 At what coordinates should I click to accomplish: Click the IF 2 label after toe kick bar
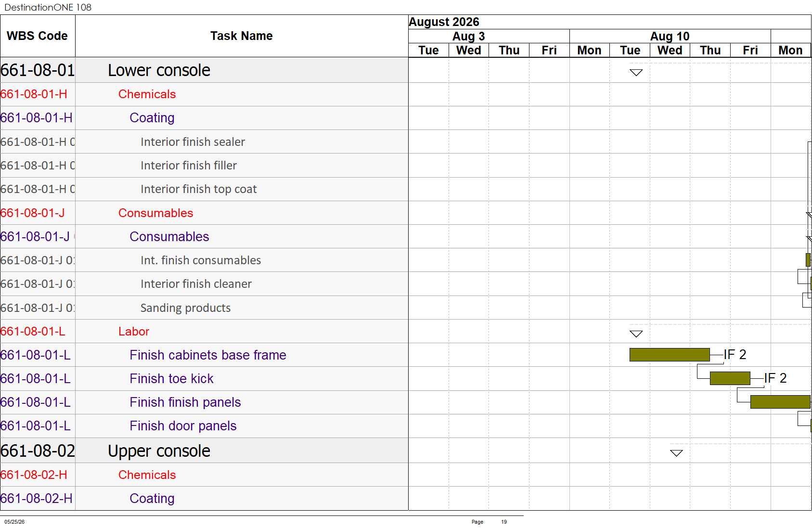pyautogui.click(x=775, y=378)
